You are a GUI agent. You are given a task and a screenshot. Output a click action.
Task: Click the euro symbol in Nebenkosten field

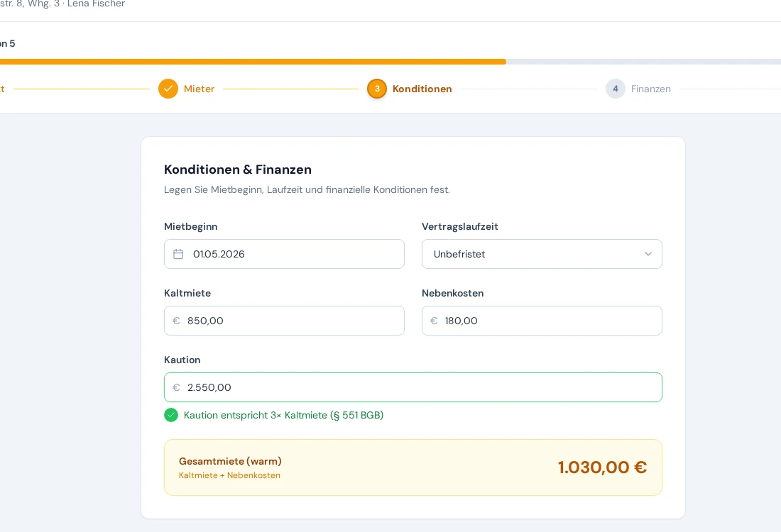(x=434, y=321)
